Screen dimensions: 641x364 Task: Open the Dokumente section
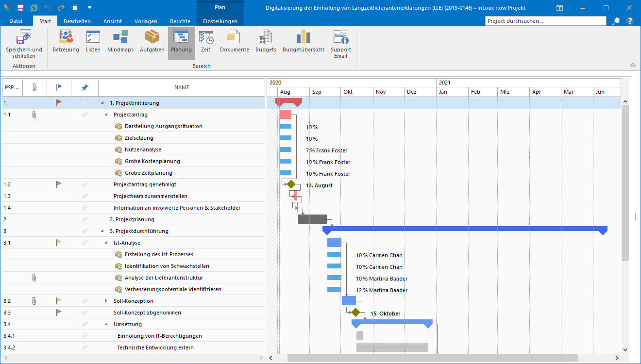234,41
